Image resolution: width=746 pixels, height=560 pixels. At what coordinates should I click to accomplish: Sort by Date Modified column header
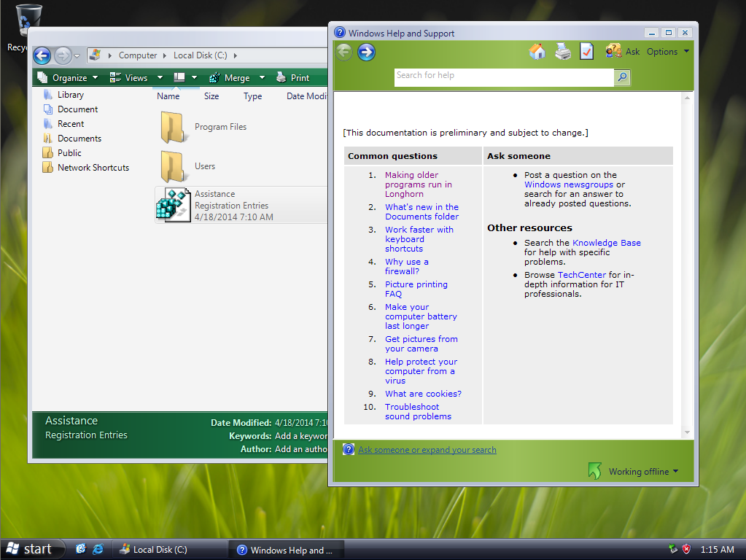(307, 96)
